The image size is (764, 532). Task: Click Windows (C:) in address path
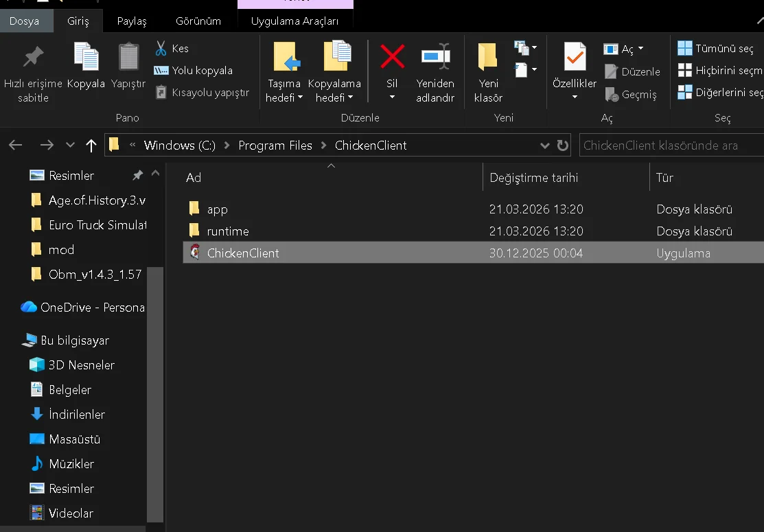point(180,145)
